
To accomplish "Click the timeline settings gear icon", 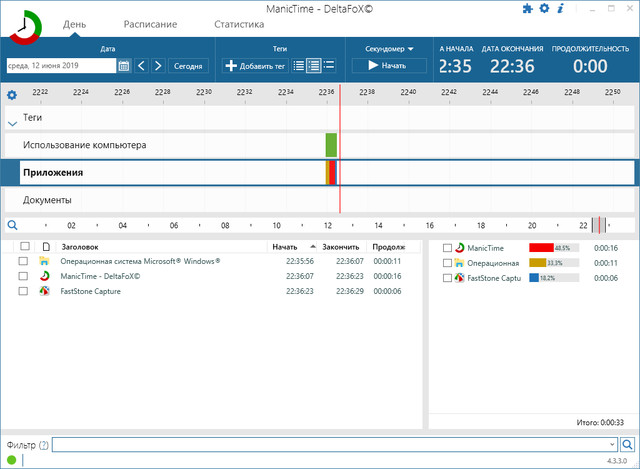I will tap(12, 95).
